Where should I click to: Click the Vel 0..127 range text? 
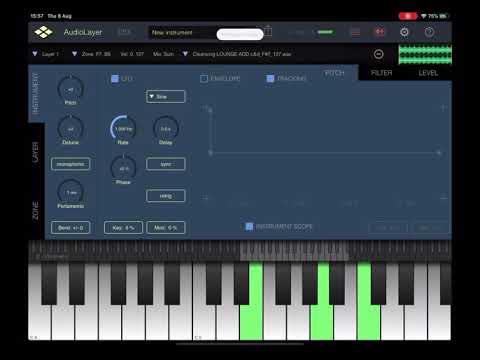[132, 54]
